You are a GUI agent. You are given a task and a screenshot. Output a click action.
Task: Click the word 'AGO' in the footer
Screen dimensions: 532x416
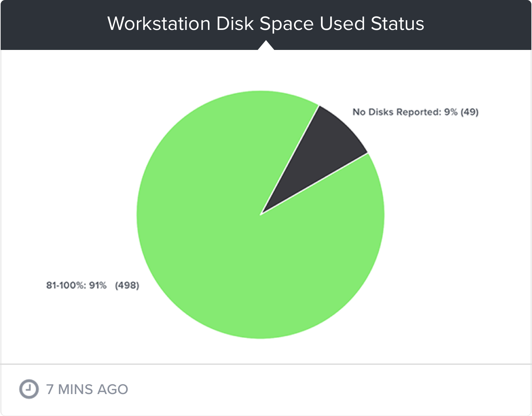click(113, 389)
